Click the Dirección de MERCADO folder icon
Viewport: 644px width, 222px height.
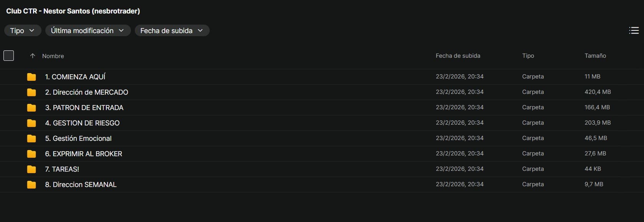(x=31, y=92)
